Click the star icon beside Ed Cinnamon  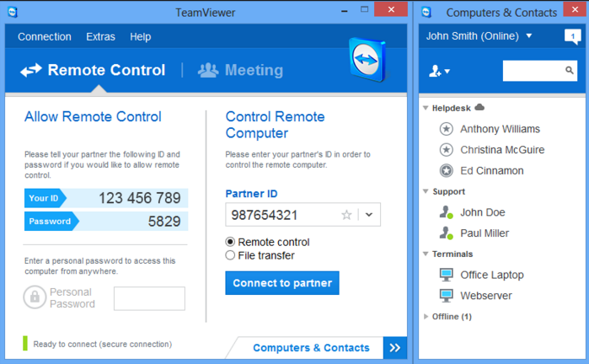point(447,170)
